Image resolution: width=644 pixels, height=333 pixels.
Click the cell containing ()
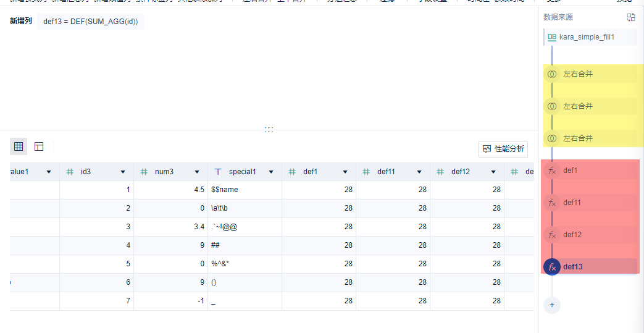245,282
